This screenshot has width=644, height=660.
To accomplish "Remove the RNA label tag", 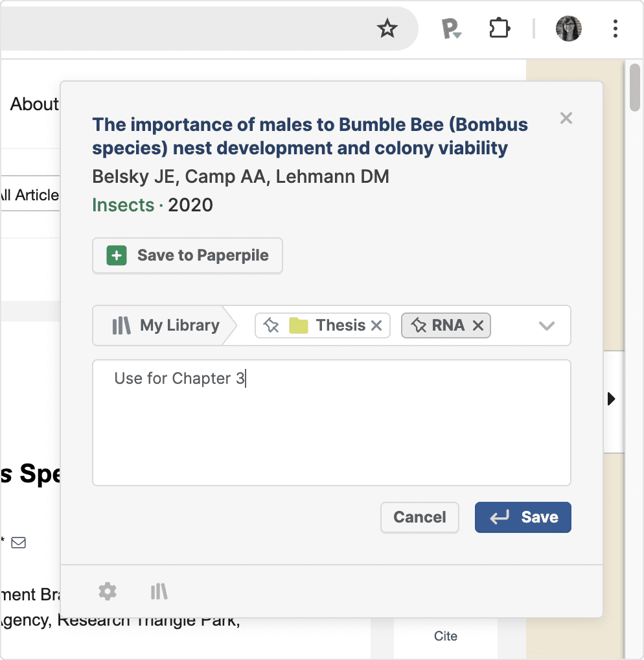I will tap(478, 325).
